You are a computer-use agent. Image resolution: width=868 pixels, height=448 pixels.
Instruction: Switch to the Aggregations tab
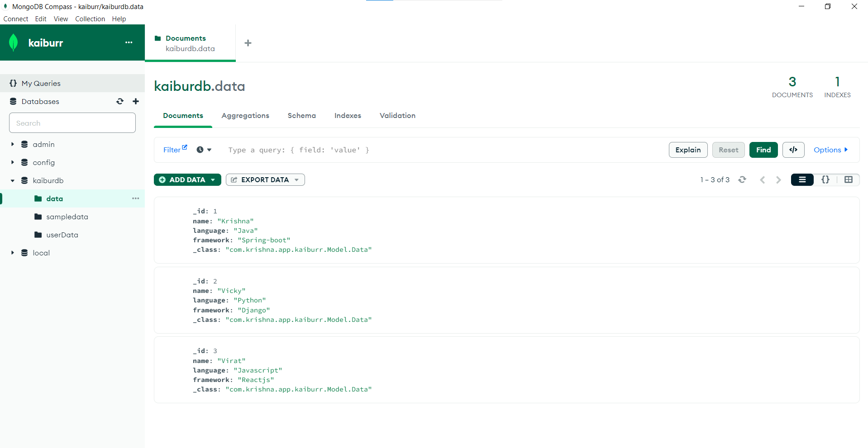(x=245, y=116)
